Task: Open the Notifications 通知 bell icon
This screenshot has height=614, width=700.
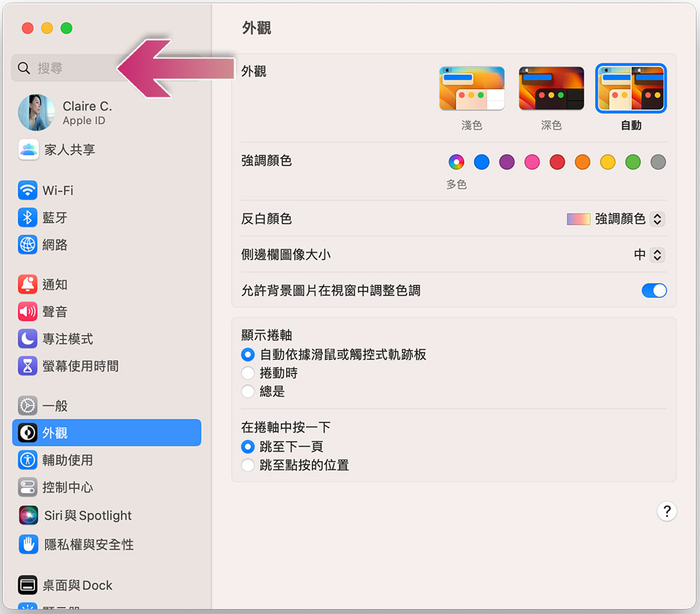Action: pyautogui.click(x=28, y=284)
